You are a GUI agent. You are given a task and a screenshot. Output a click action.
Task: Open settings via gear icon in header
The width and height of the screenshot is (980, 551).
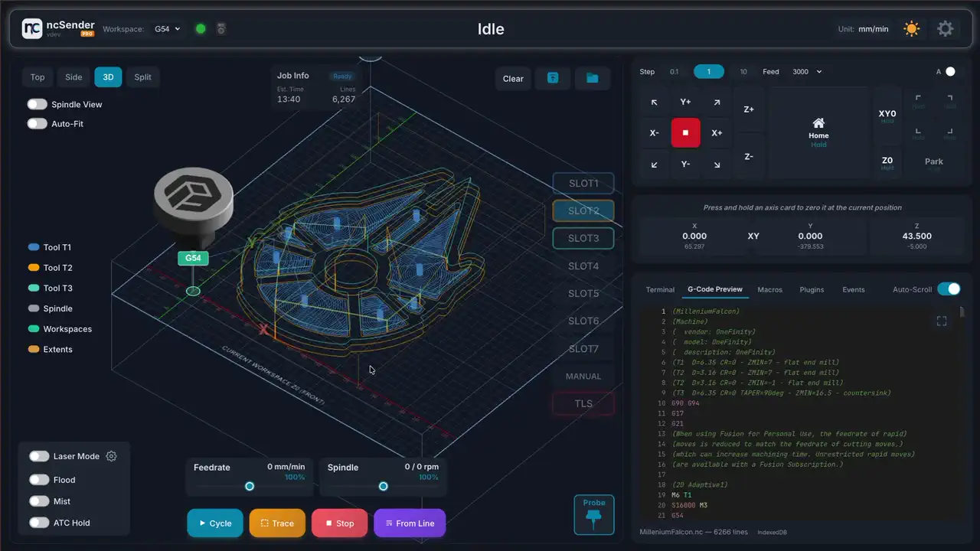[x=946, y=29]
